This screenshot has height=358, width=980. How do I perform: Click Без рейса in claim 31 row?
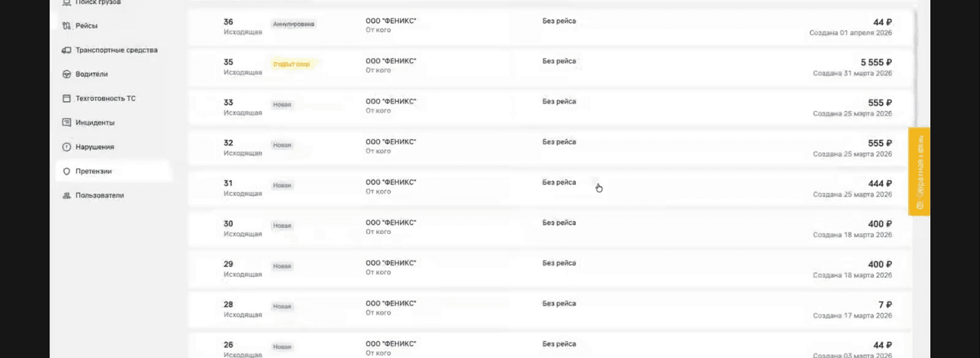tap(559, 183)
